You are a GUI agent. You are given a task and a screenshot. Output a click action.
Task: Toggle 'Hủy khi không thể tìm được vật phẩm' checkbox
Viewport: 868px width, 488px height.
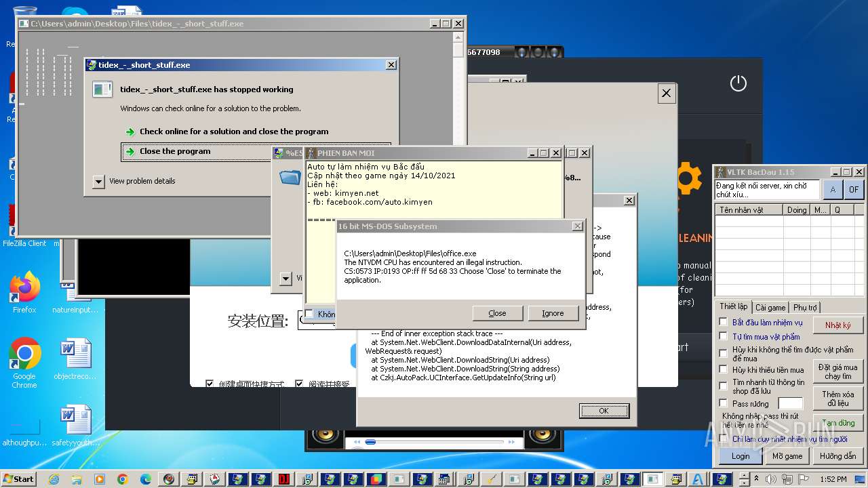723,353
